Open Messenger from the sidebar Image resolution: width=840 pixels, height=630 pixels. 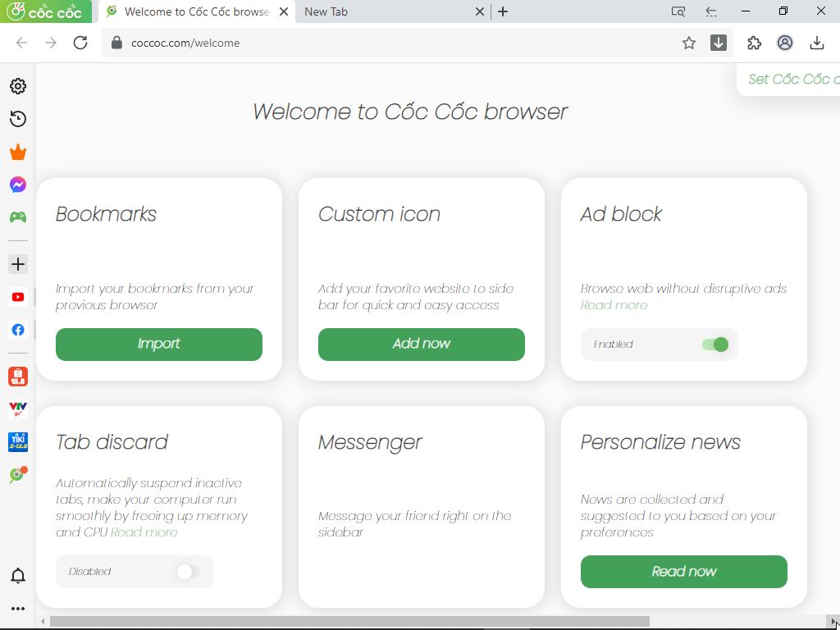pos(18,185)
